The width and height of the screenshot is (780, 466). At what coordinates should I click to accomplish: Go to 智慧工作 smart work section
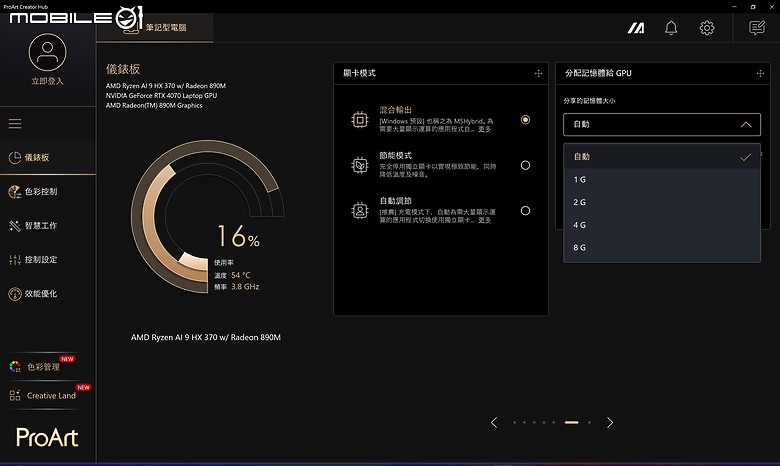pyautogui.click(x=48, y=225)
